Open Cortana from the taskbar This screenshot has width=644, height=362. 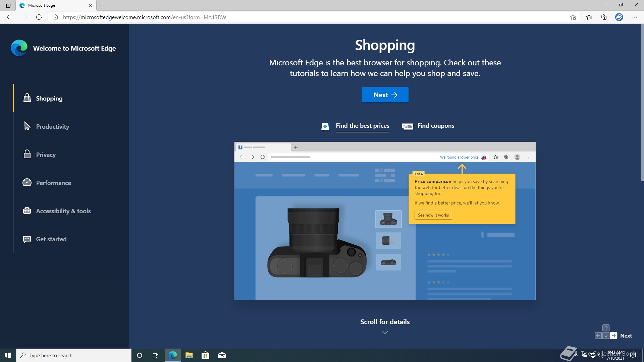[x=140, y=355]
